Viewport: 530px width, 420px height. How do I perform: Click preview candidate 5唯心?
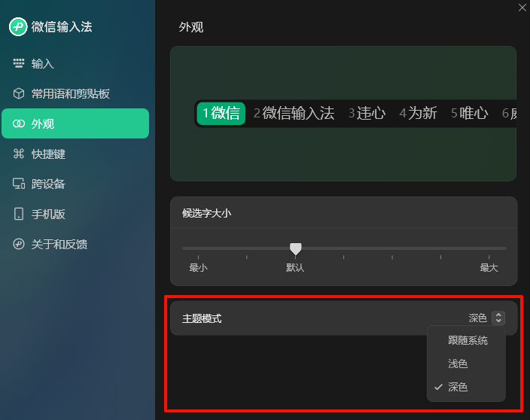470,113
